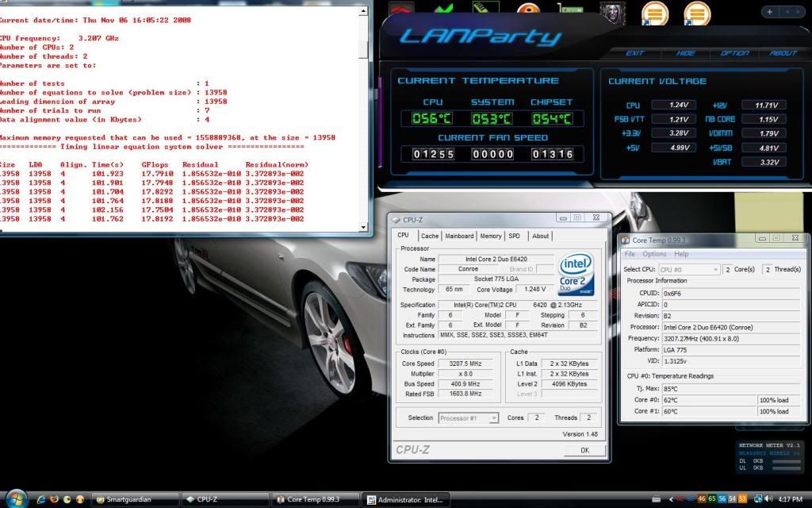Image resolution: width=812 pixels, height=508 pixels.
Task: Toggle the HIDE control on the LANParty widget
Action: 684,53
